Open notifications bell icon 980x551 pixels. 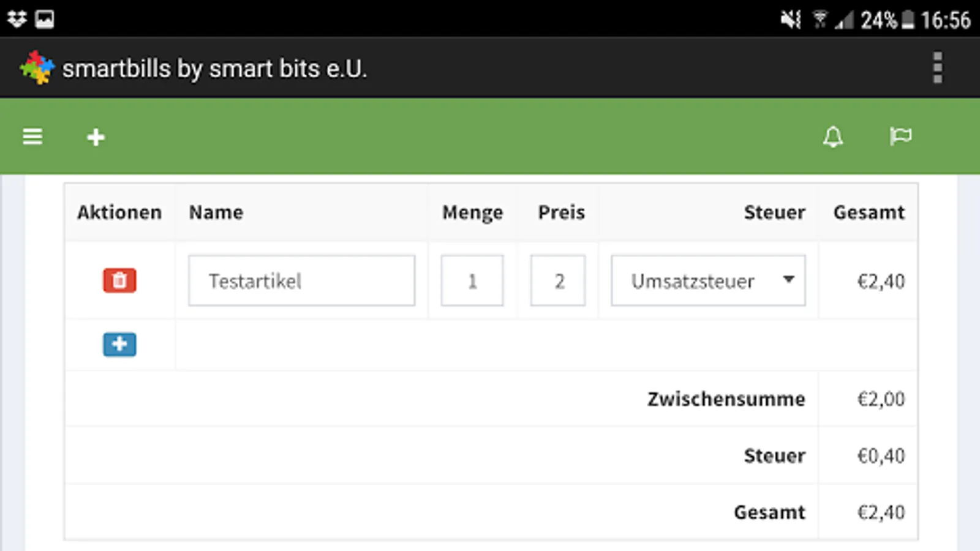(x=832, y=137)
